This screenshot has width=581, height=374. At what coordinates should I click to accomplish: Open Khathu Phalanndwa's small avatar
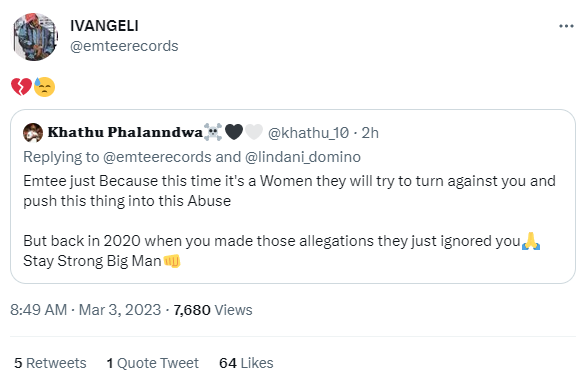pos(33,133)
